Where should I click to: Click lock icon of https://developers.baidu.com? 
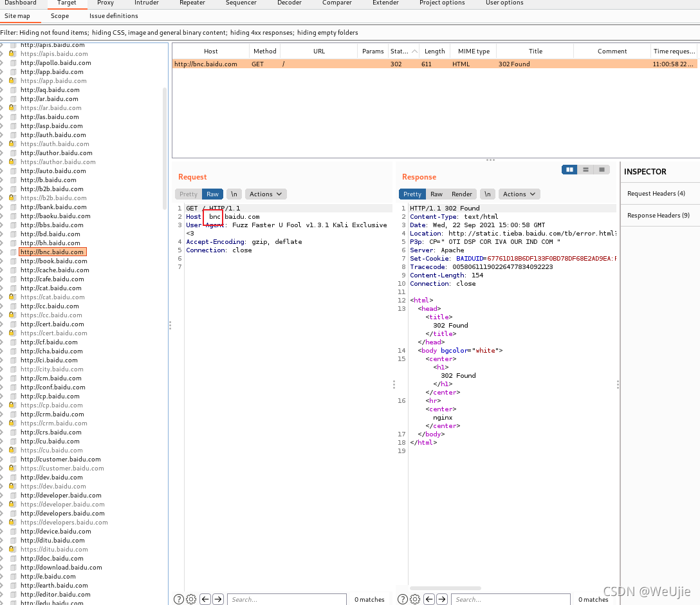tap(12, 522)
